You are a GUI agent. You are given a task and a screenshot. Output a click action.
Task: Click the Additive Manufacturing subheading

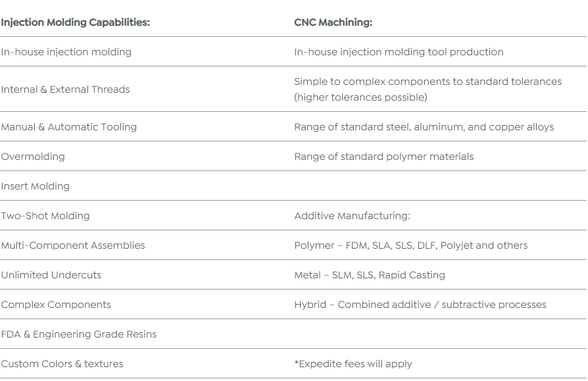pos(352,216)
